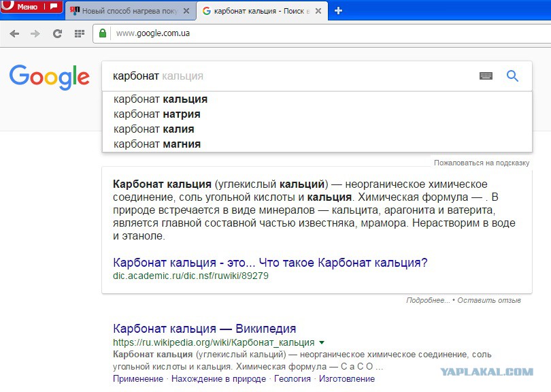Open a new tab with the plus button
The image size is (551, 392).
pos(338,11)
